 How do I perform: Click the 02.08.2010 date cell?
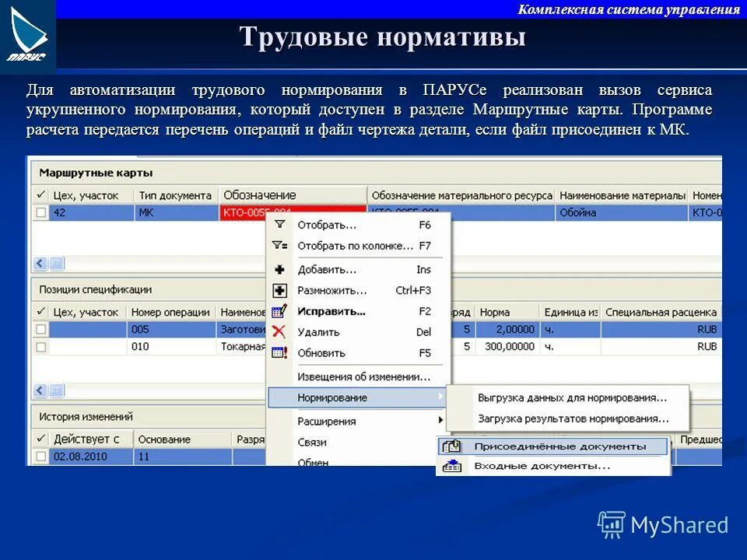tap(91, 457)
